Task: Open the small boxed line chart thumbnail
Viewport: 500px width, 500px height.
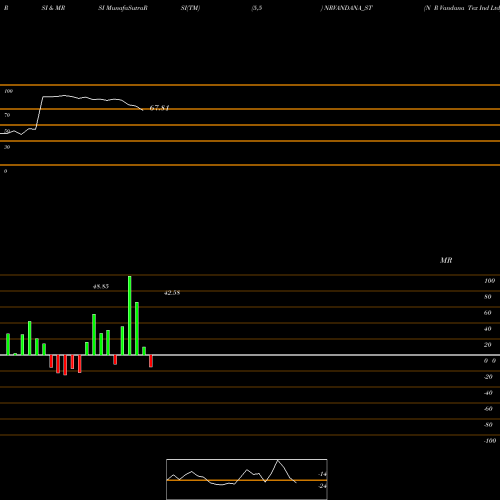Action: 247,479
